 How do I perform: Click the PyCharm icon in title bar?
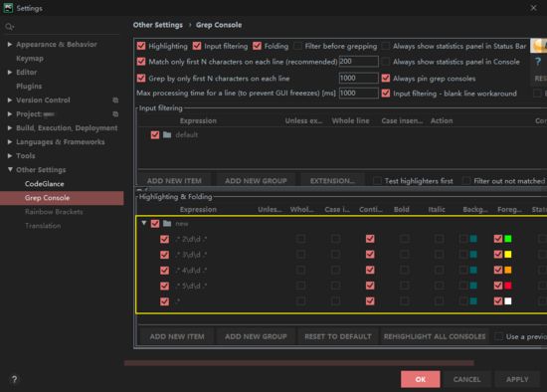8,8
